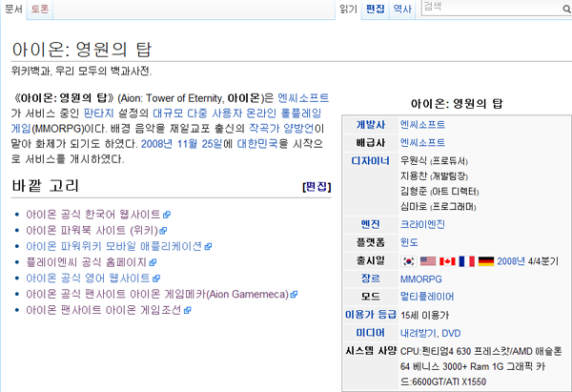572x392 pixels.
Task: Click external-link icon after 한국어 웹사이트
Action: coord(167,215)
